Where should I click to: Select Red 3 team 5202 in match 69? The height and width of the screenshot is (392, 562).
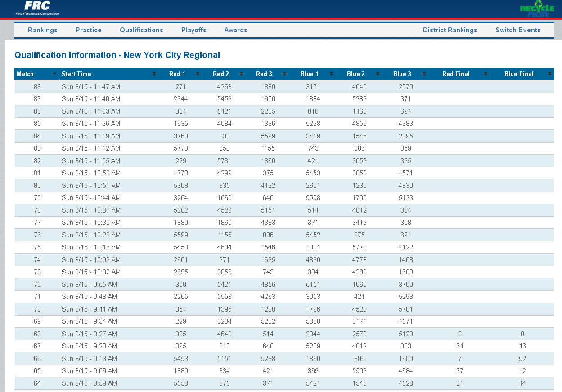tap(268, 321)
